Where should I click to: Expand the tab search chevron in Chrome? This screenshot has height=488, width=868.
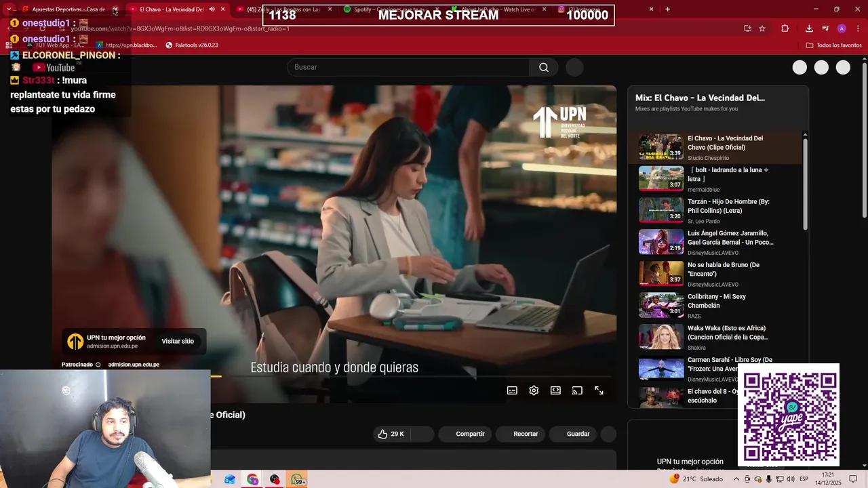tap(9, 9)
